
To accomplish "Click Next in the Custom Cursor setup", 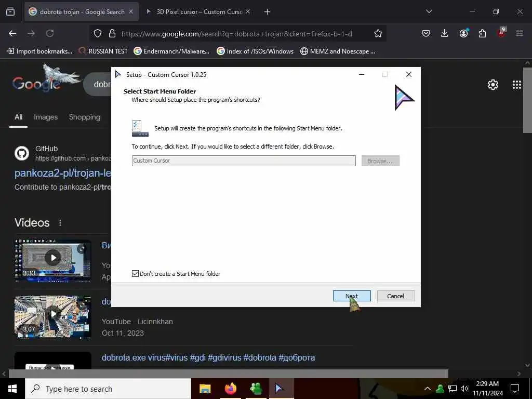I will [352, 296].
